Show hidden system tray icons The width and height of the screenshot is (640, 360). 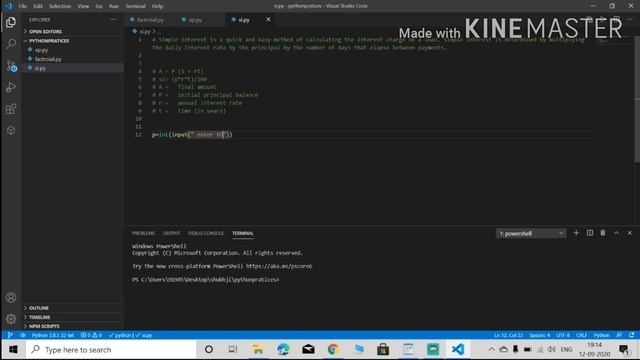[x=491, y=350]
